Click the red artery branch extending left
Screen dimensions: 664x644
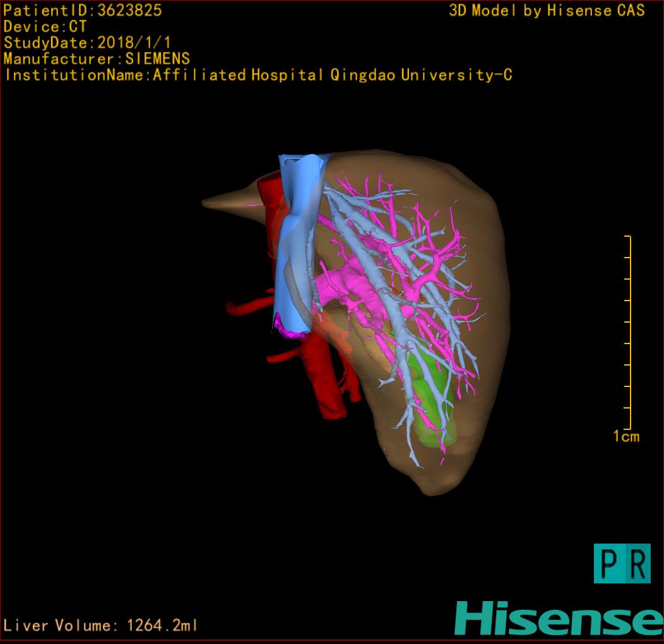[243, 308]
